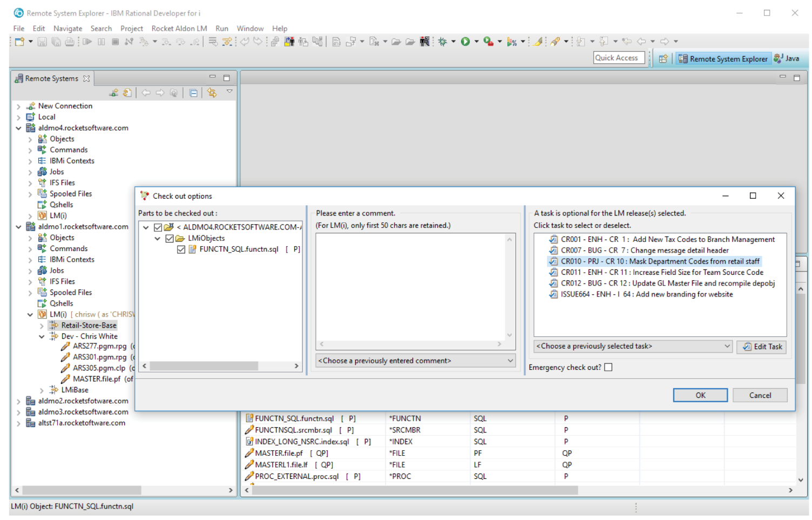Click the Edit Task button
812x520 pixels.
click(x=762, y=347)
